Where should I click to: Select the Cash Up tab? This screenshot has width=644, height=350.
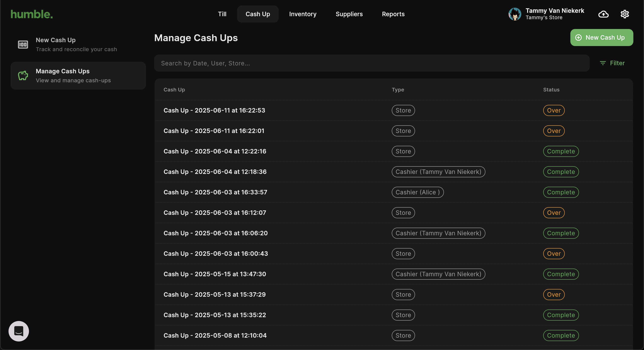click(x=257, y=14)
